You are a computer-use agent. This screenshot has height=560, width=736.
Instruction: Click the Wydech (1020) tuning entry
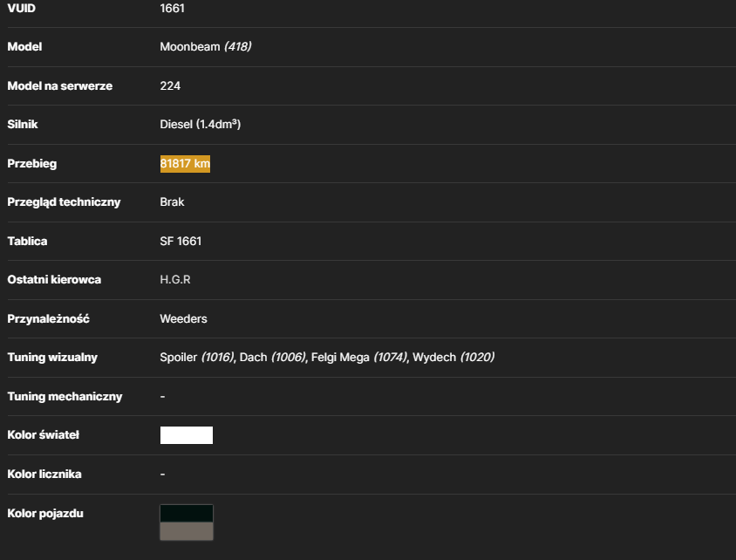click(453, 358)
